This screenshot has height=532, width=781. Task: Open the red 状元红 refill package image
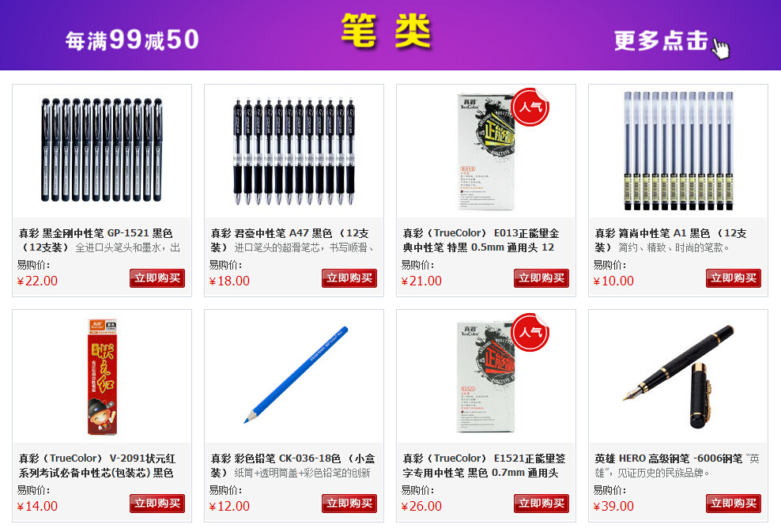tap(102, 377)
